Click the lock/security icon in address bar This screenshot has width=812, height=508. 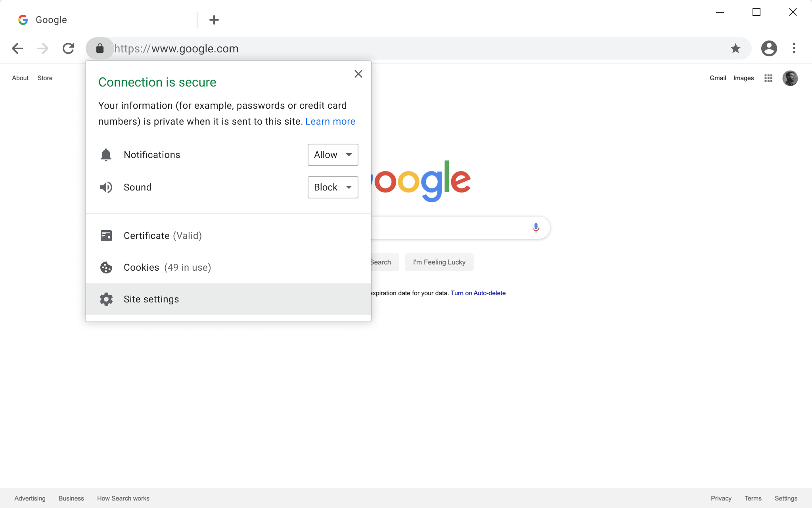coord(100,48)
